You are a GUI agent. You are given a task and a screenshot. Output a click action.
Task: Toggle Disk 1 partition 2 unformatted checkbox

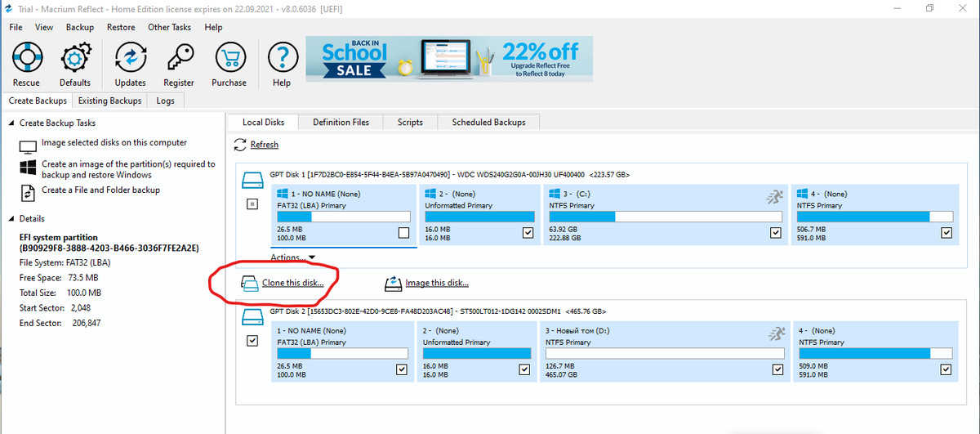pyautogui.click(x=527, y=234)
